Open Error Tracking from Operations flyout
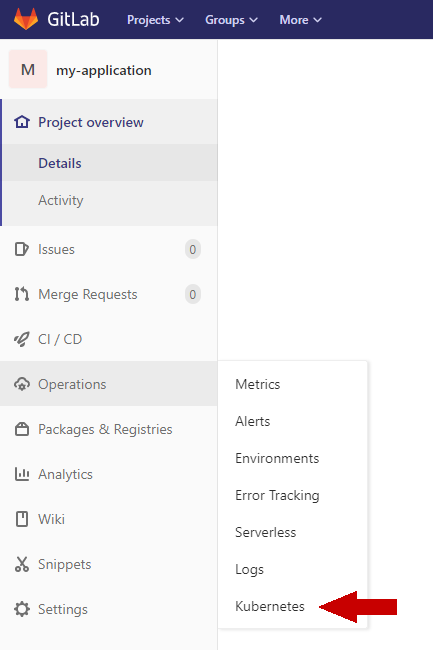Image resolution: width=433 pixels, height=650 pixels. (277, 495)
